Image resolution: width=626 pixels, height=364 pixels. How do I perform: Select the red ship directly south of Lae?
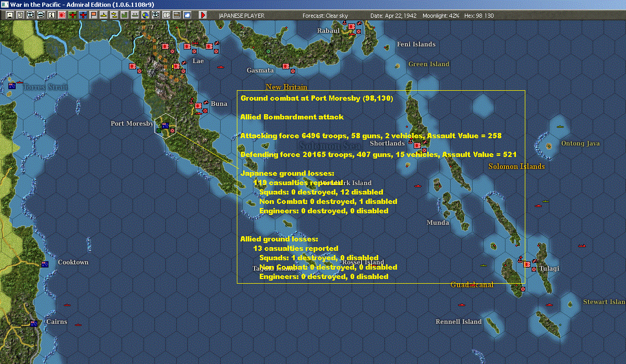pos(221,67)
